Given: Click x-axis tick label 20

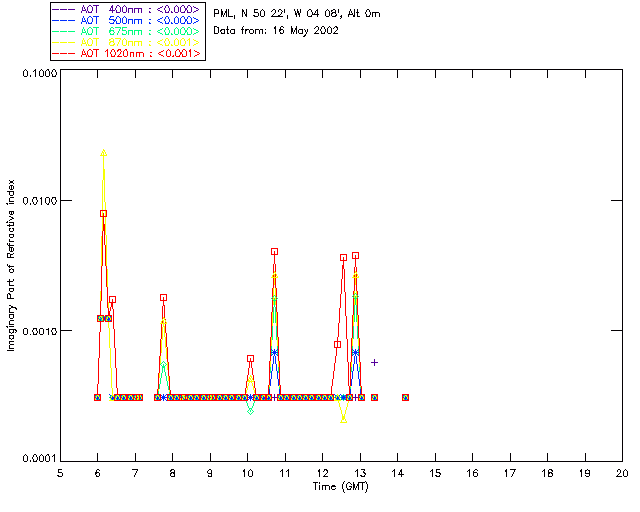Looking at the screenshot, I should (x=622, y=474).
